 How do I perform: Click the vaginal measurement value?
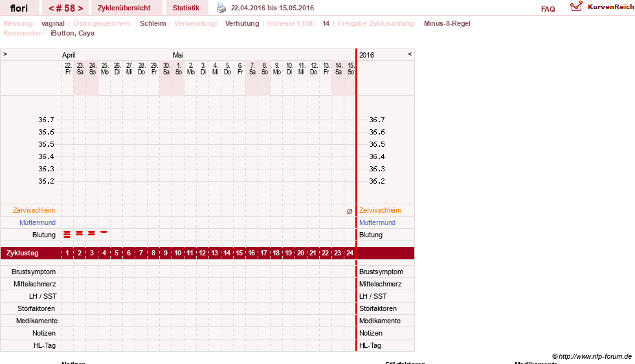[52, 23]
